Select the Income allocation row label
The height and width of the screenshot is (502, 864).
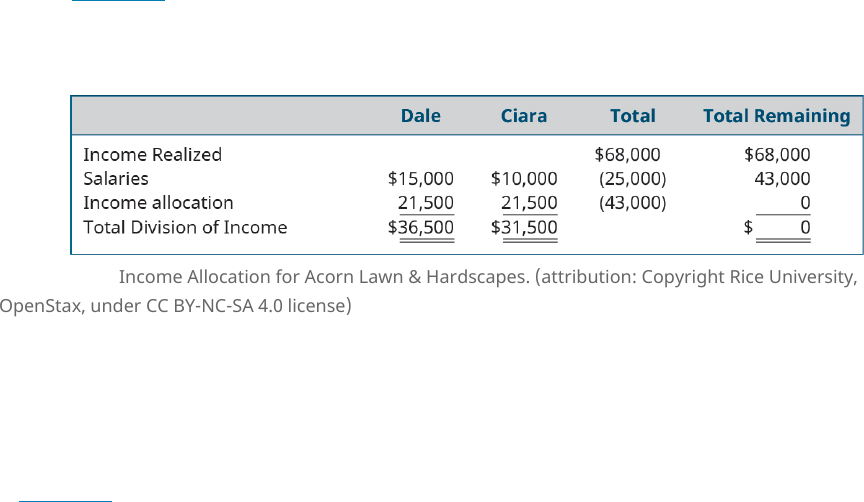158,203
